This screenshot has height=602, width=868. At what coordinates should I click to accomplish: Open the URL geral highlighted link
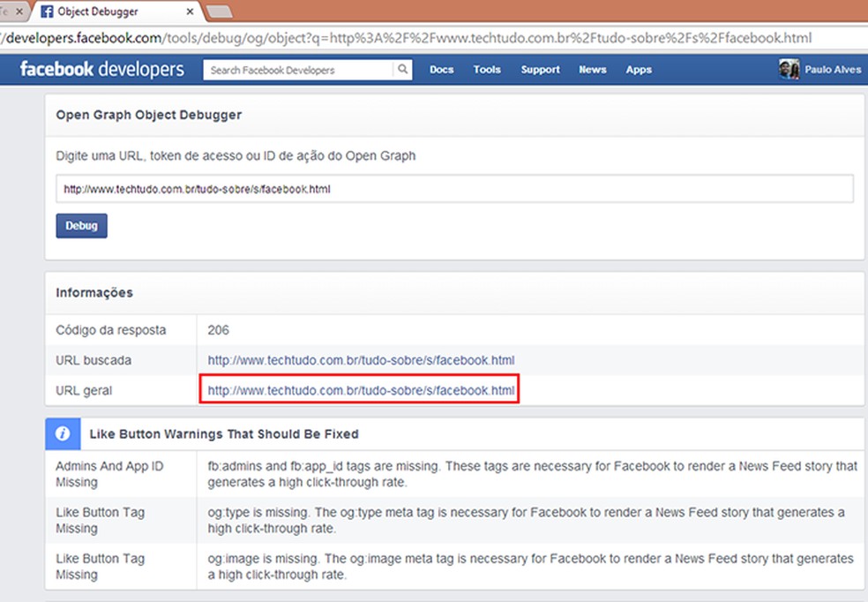361,390
